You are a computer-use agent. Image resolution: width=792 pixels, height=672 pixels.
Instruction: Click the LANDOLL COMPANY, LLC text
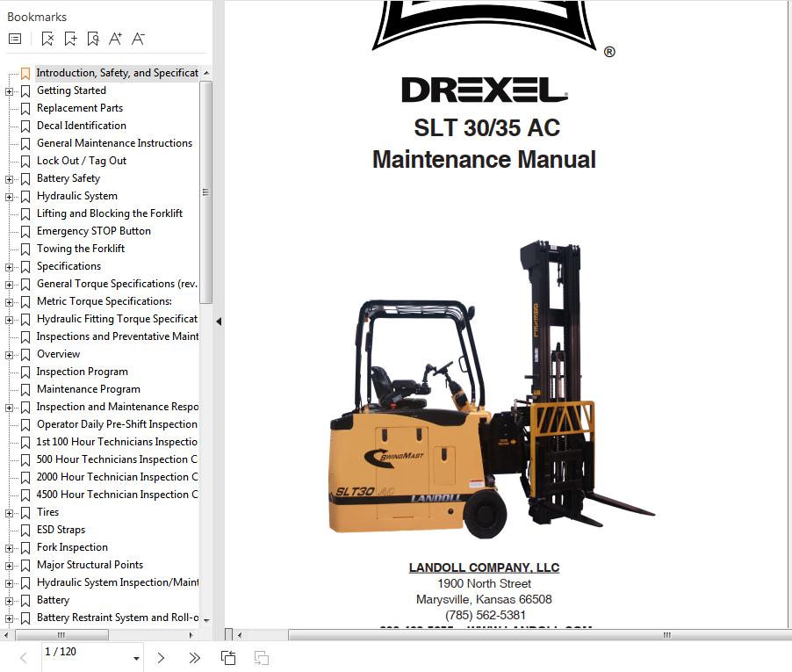pyautogui.click(x=484, y=568)
